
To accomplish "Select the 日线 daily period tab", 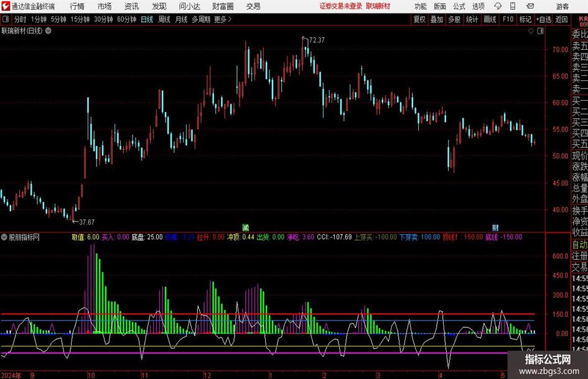I will 147,19.
